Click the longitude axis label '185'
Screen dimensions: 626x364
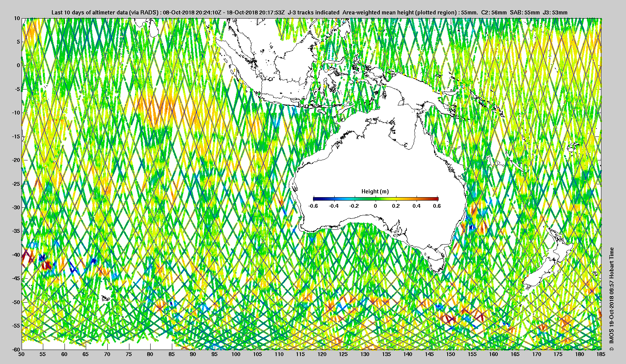[x=601, y=355]
